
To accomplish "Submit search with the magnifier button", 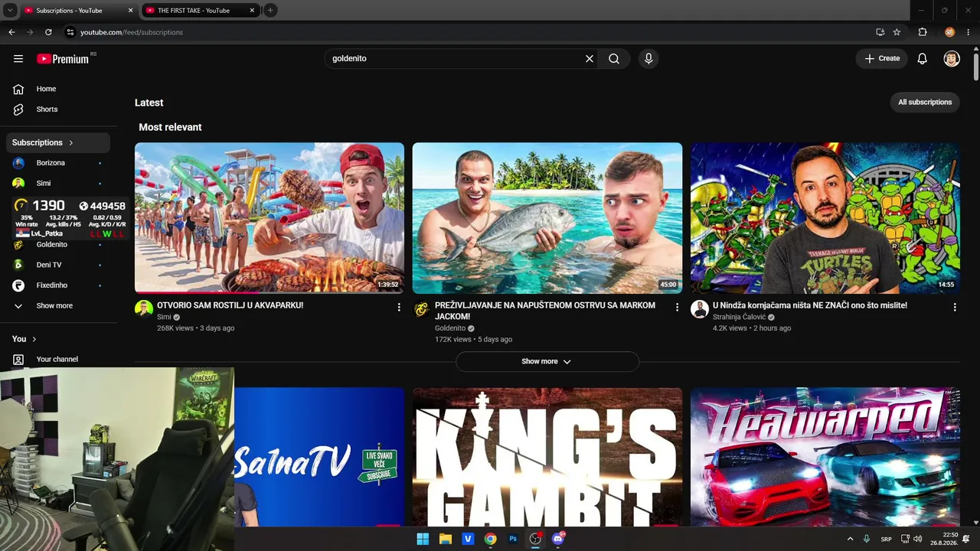I will (x=614, y=59).
